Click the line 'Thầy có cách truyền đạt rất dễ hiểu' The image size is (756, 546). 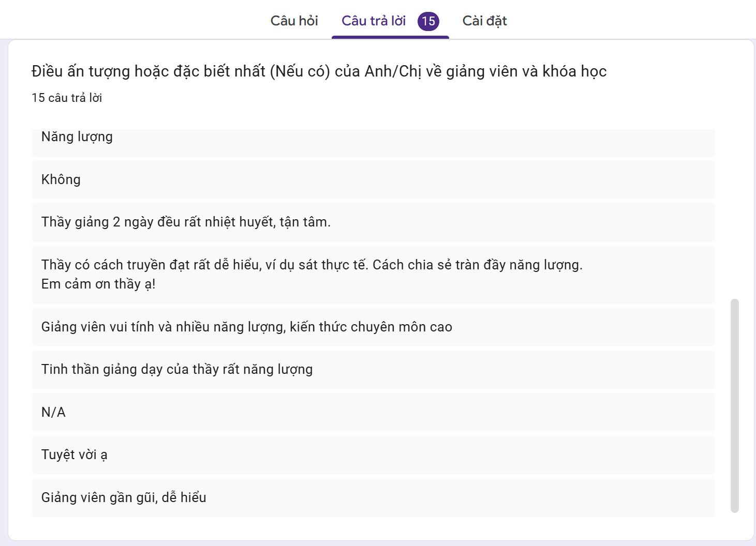[x=312, y=265]
